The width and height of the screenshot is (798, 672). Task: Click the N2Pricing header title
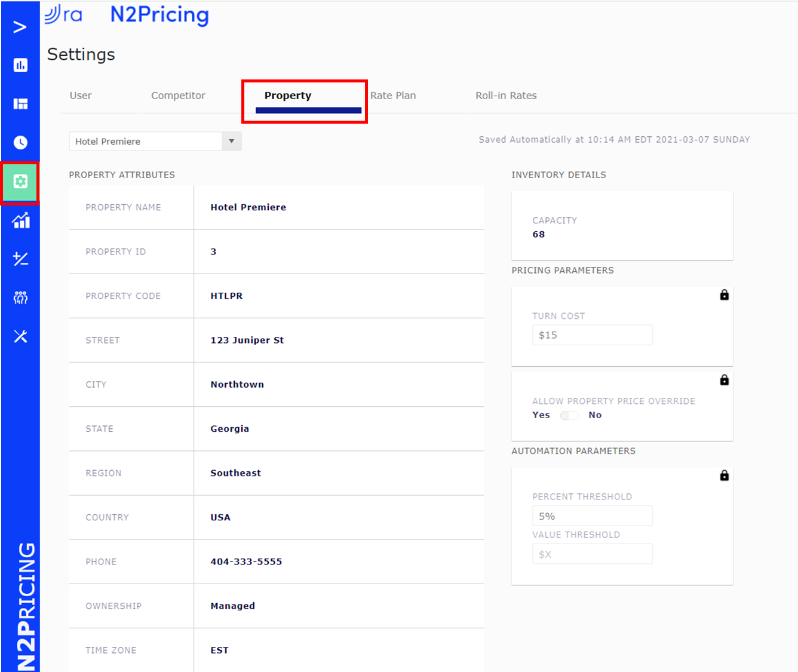point(159,15)
